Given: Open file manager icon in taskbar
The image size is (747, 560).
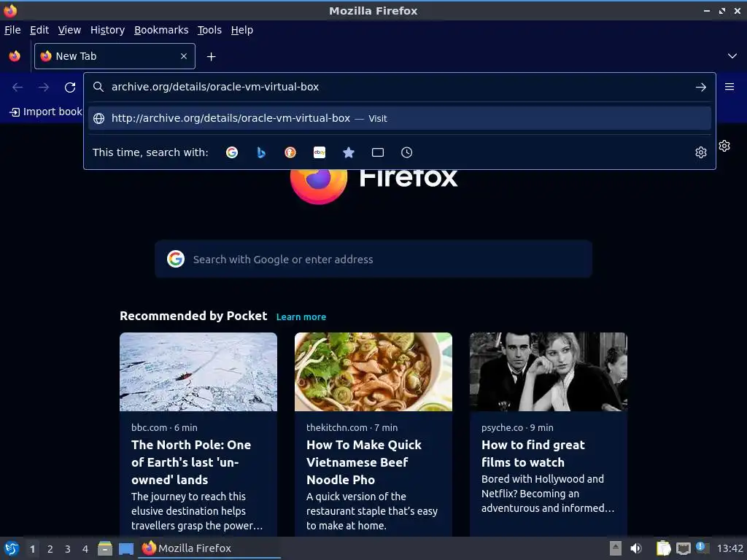Looking at the screenshot, I should 105,548.
